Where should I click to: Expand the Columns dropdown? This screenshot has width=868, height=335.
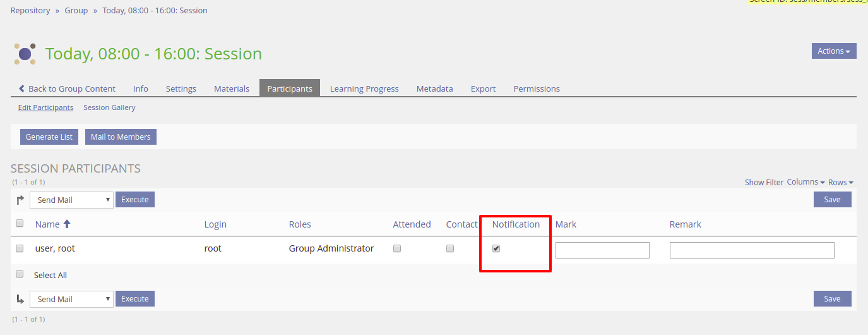(x=806, y=182)
